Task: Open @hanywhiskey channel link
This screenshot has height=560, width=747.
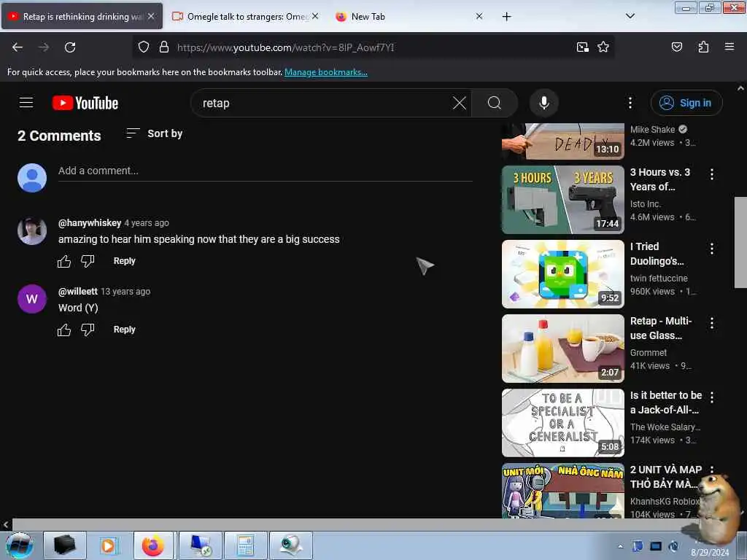Action: 90,223
